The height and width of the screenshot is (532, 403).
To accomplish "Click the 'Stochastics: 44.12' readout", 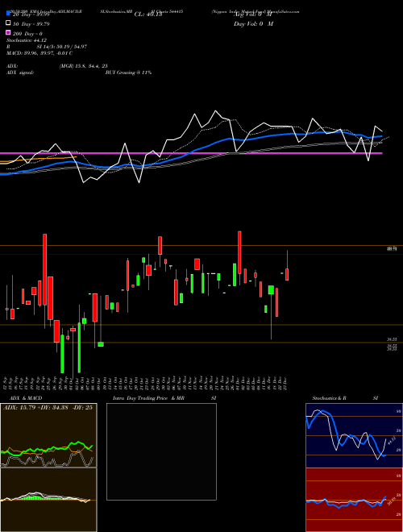I will pos(27,40).
